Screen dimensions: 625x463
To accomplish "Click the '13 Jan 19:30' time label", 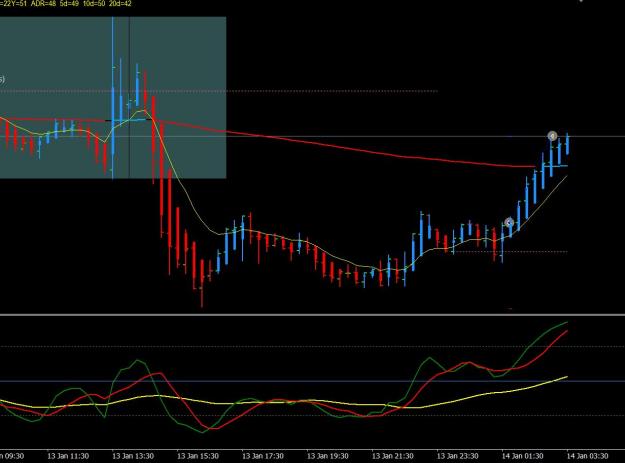I will 328,456.
